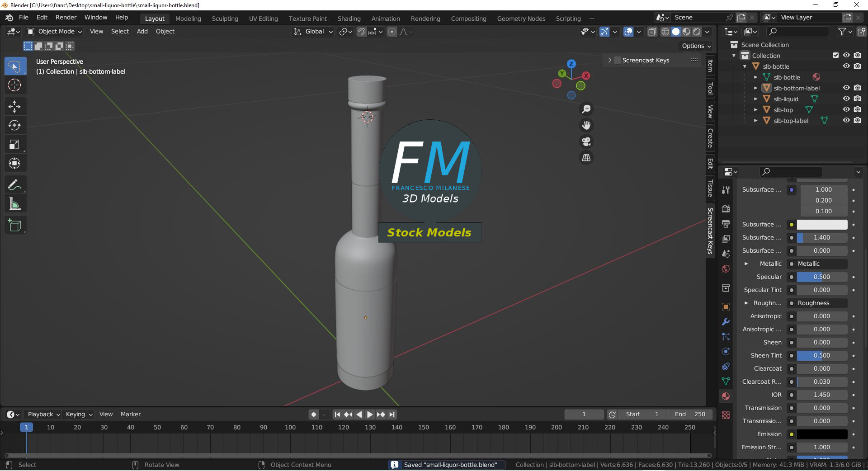
Task: Add a new workspace with plus button
Action: click(592, 19)
